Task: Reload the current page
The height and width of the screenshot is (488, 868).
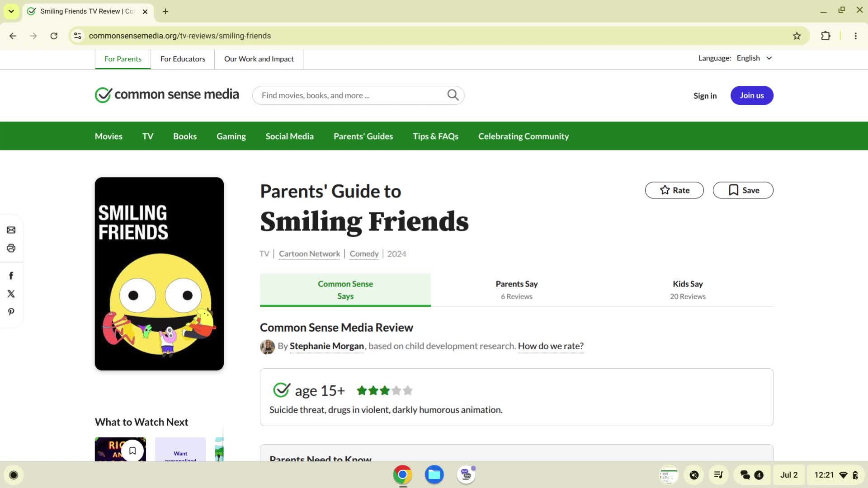Action: click(54, 36)
